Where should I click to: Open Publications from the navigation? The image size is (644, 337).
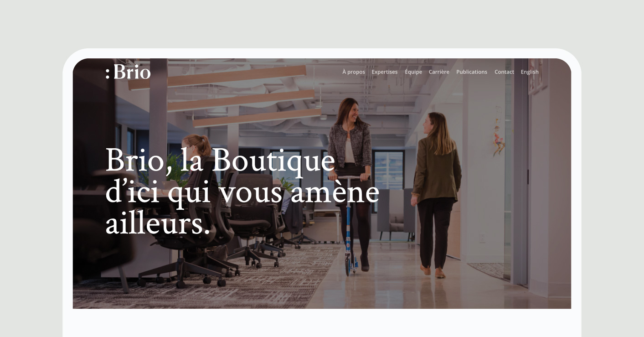pos(472,72)
